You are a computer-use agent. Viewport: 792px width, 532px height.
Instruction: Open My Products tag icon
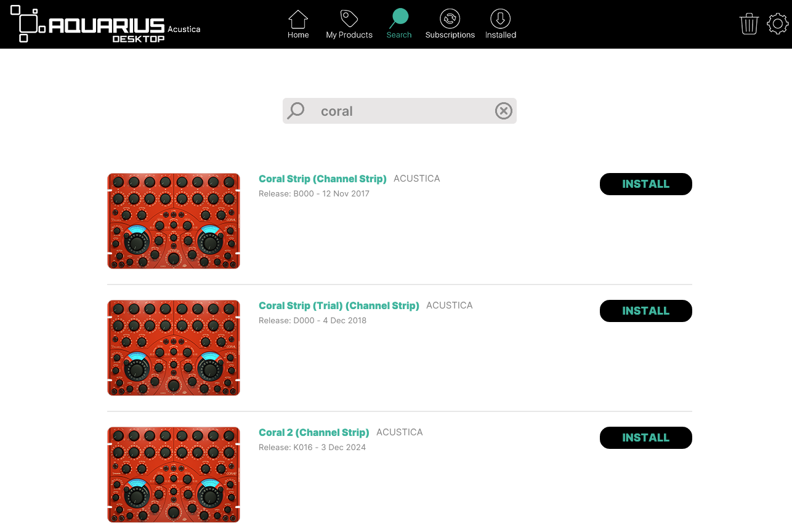[x=349, y=19]
